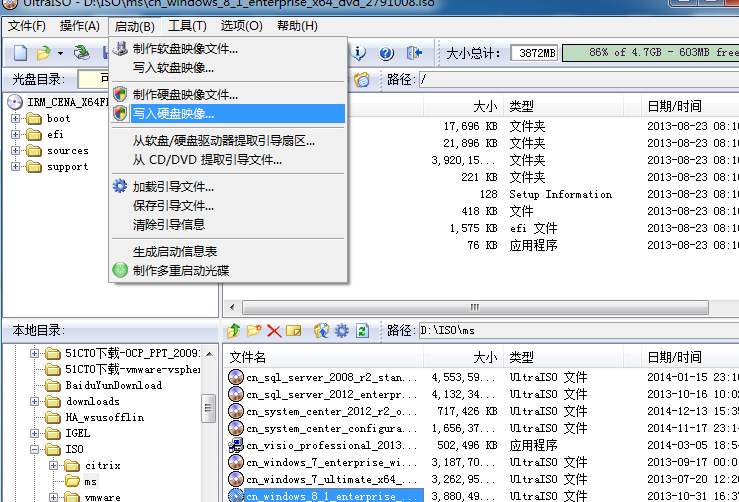This screenshot has height=502, width=739.
Task: Expand the support folder in disc tree
Action: tap(16, 166)
